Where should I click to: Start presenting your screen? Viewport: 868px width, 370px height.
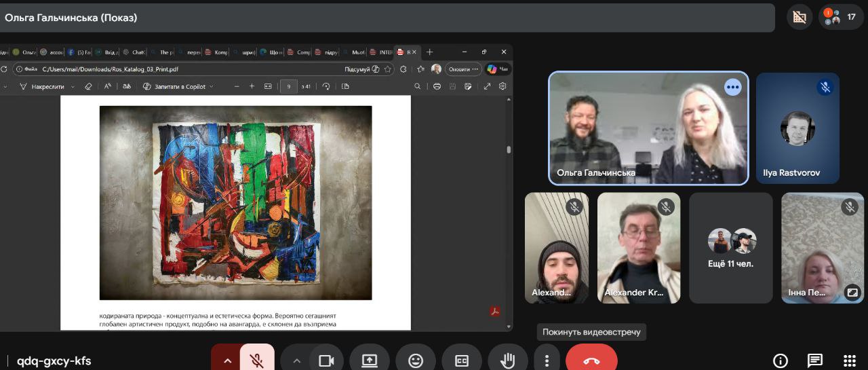[370, 360]
